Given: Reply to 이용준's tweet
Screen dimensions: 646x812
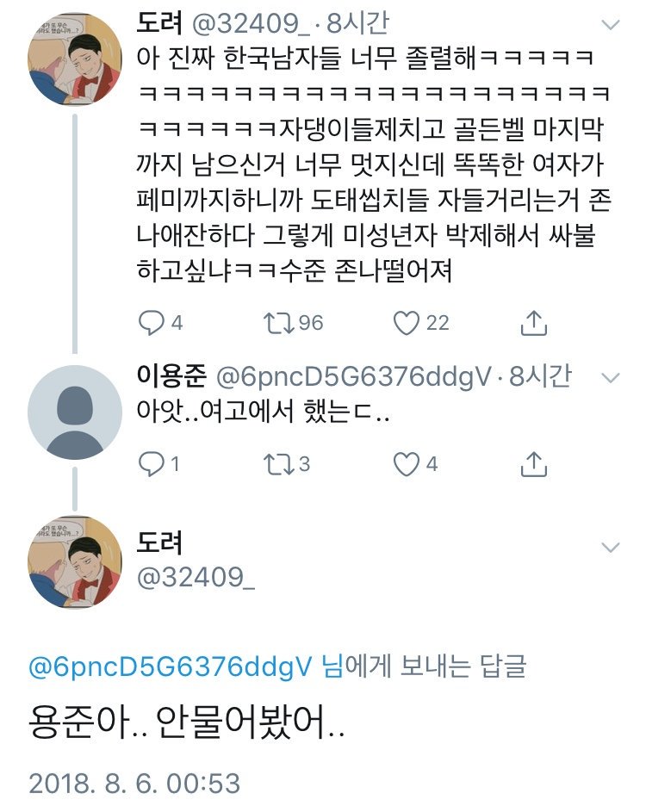Looking at the screenshot, I should (x=152, y=464).
